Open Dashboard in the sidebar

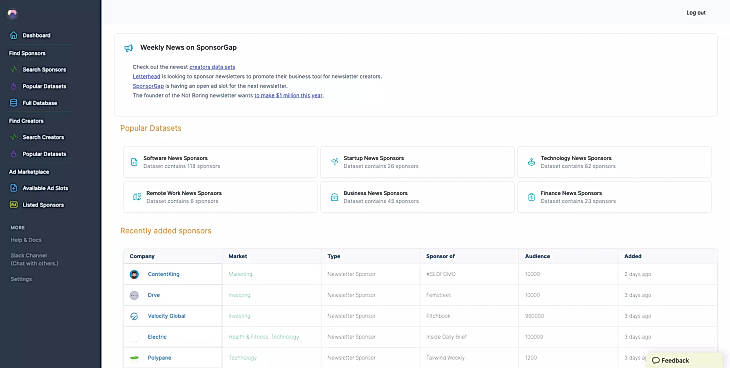click(36, 35)
